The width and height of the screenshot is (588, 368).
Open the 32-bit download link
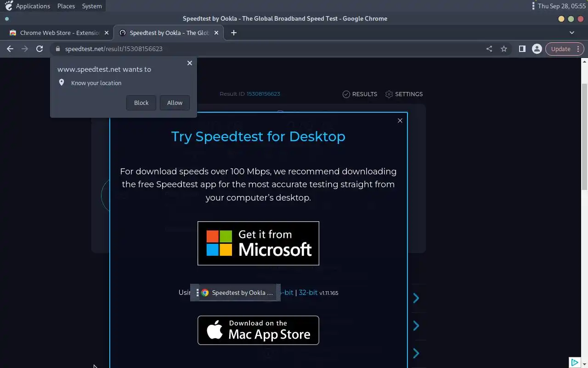click(x=308, y=293)
